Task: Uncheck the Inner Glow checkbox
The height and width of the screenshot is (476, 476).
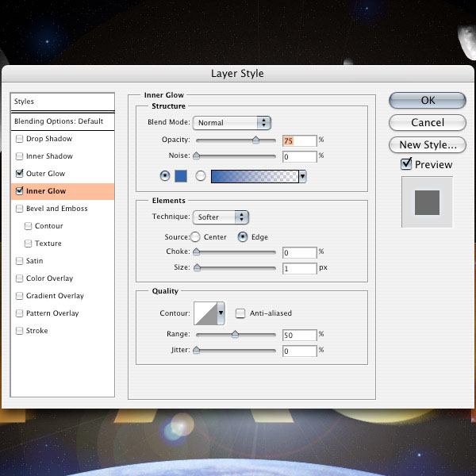Action: (19, 191)
